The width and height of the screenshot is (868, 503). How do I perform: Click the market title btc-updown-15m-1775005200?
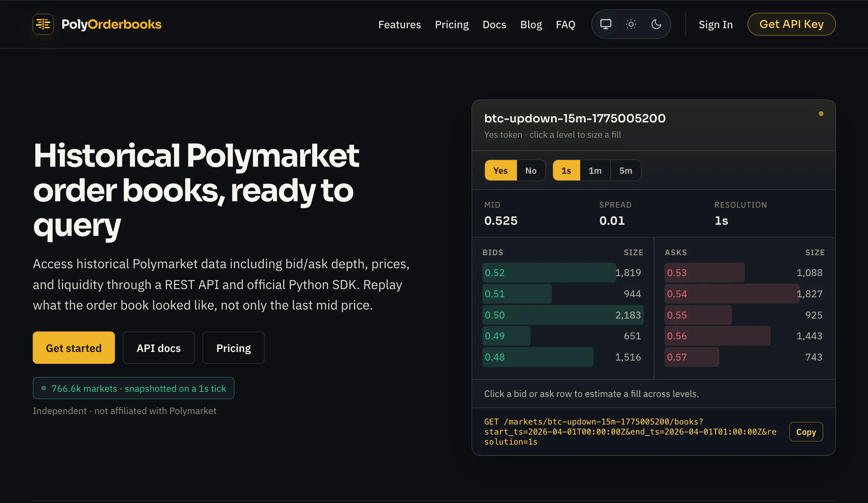[575, 118]
